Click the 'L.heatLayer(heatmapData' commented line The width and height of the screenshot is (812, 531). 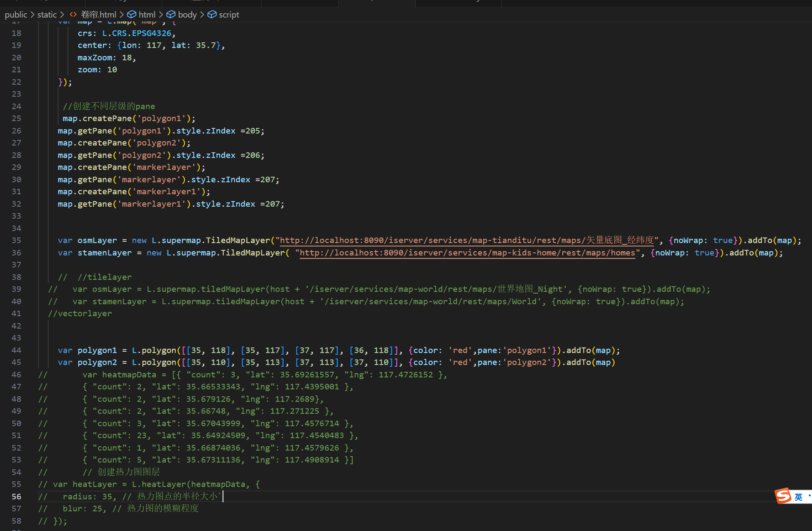click(149, 484)
